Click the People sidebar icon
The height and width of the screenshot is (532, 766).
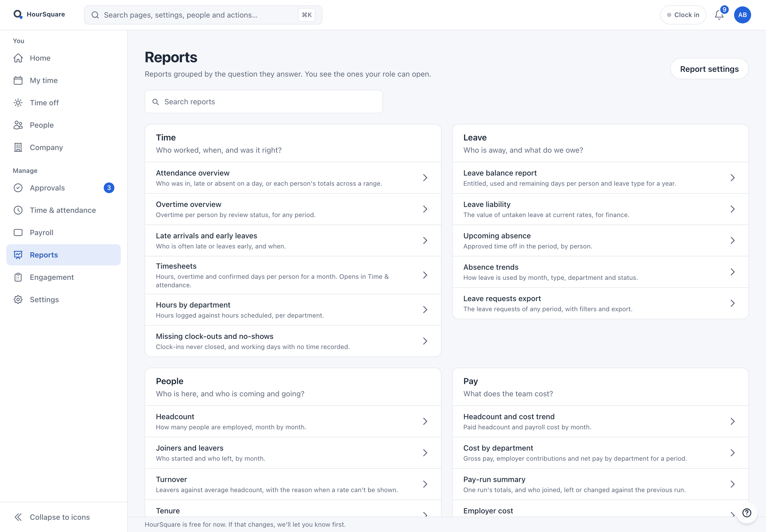click(x=18, y=125)
